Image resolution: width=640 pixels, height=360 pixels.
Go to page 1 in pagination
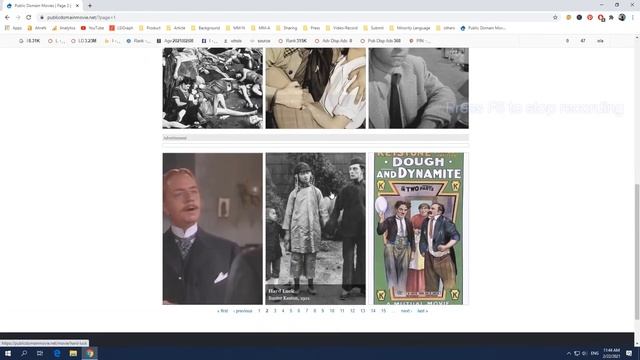tap(259, 311)
